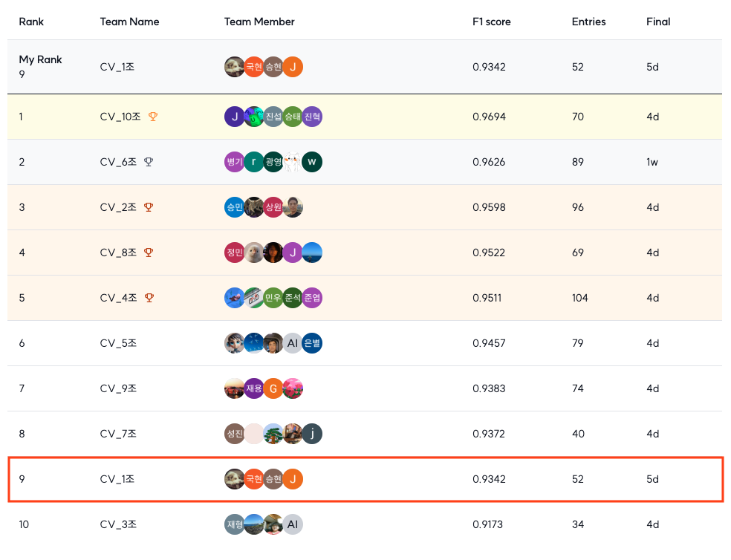Select the green 'r' avatar in CV_6조 team
This screenshot has width=731, height=560.
coord(254,162)
